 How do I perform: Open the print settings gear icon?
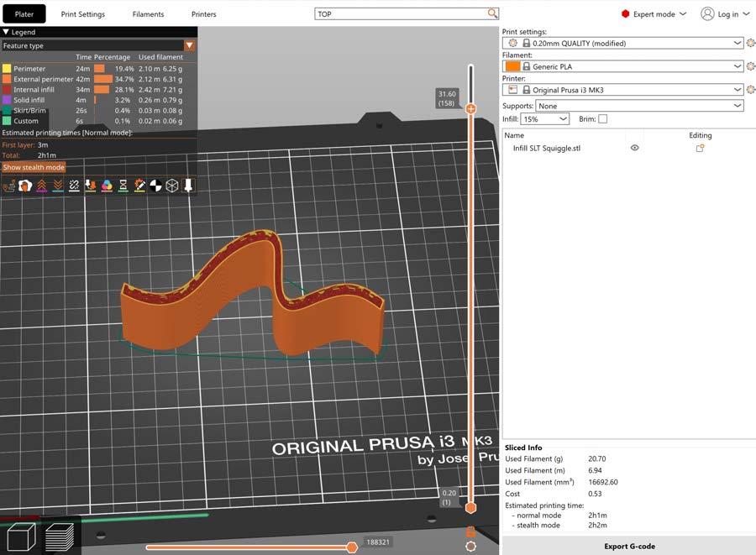[750, 43]
